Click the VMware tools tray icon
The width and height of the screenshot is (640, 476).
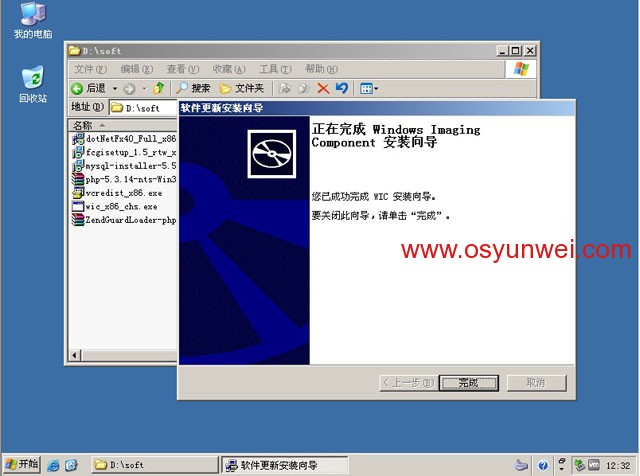point(594,465)
